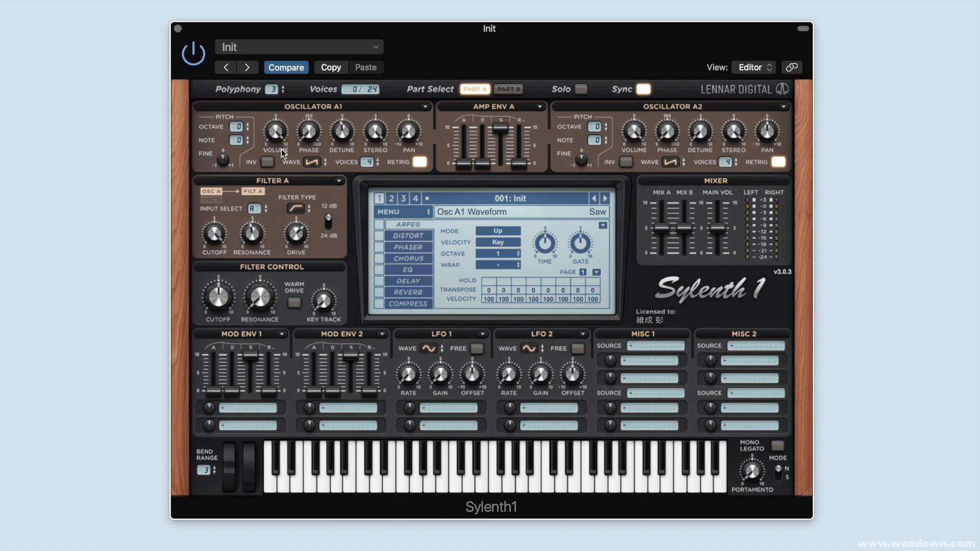Click LFO 2 Offset knob

pos(573,374)
